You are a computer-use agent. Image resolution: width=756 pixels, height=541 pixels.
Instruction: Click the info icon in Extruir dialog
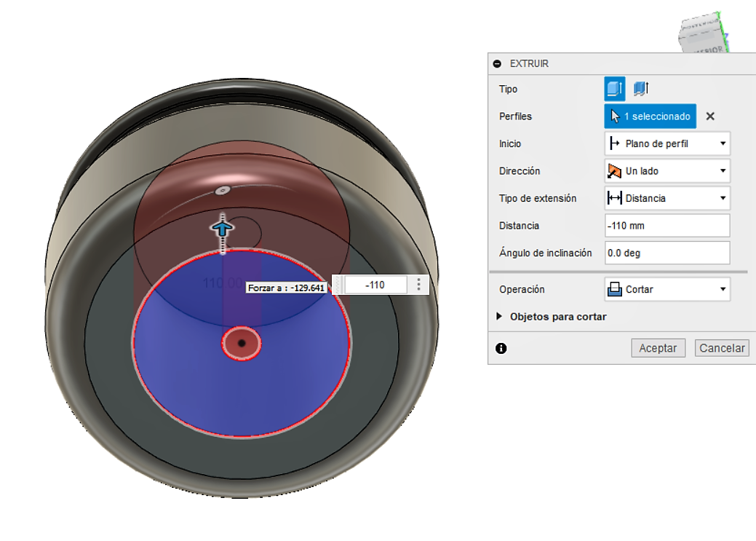tap(501, 349)
